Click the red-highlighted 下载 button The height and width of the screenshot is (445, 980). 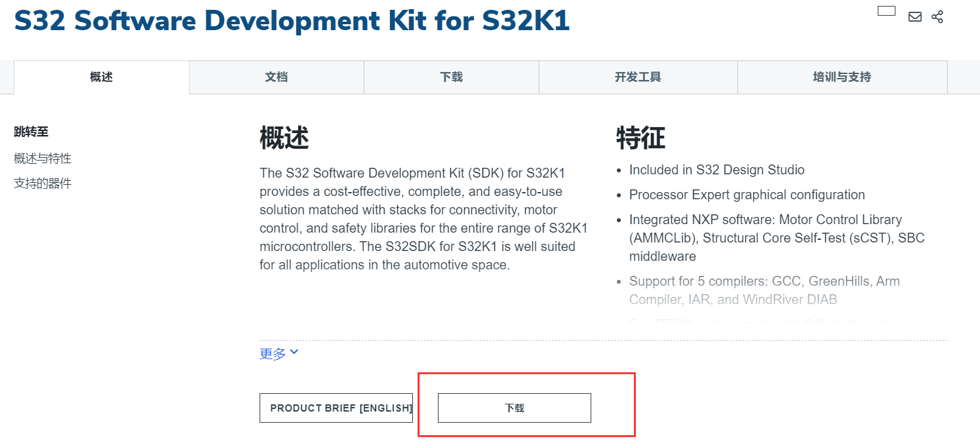tap(514, 408)
